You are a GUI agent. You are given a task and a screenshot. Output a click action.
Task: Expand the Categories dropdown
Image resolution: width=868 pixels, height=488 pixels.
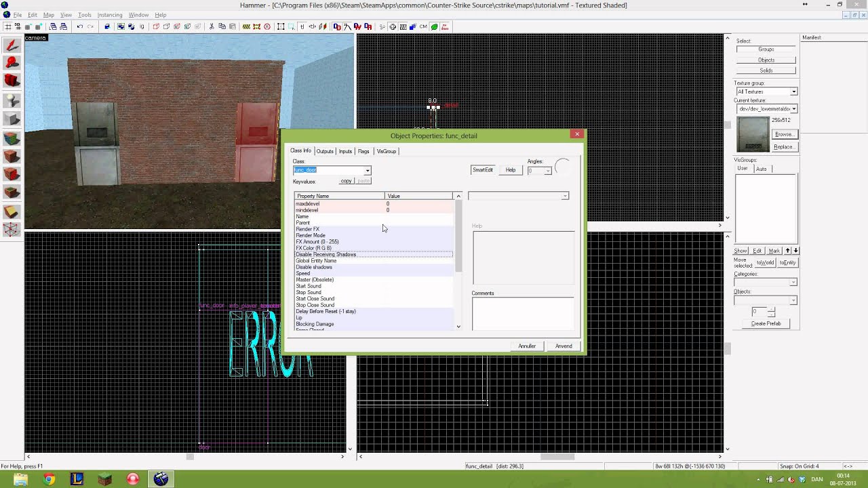pyautogui.click(x=793, y=282)
